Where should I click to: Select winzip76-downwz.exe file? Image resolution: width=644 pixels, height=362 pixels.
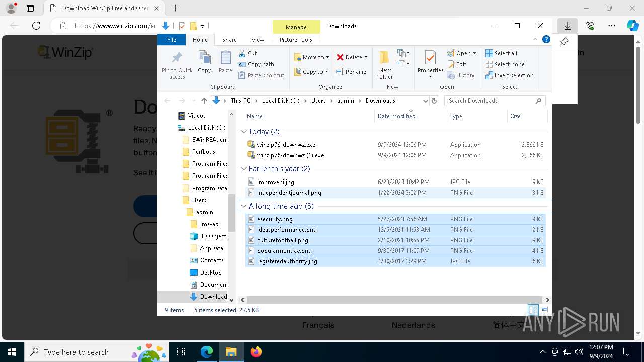pyautogui.click(x=395, y=145)
